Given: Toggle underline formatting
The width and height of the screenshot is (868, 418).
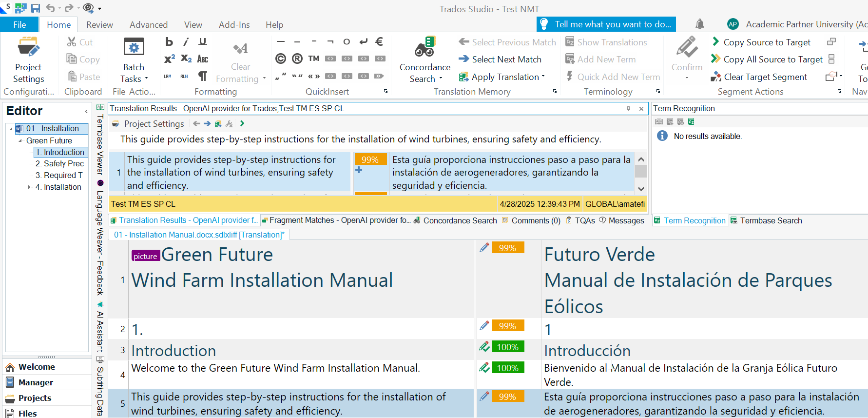Looking at the screenshot, I should [203, 42].
